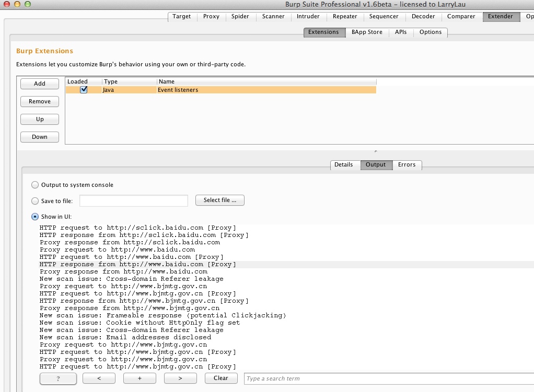
Task: Uncheck the Loaded checkbox for Event listeners
Action: point(84,89)
